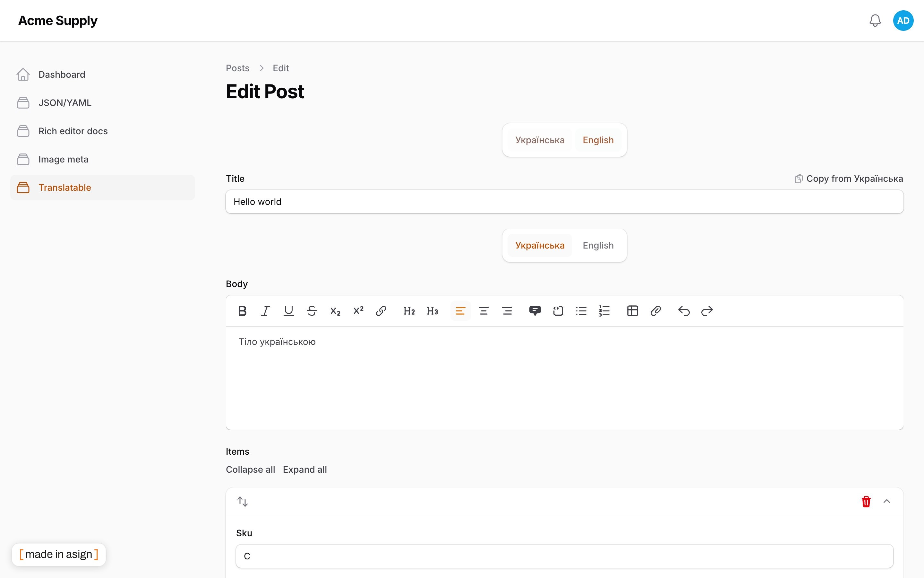Screen dimensions: 924x578
Task: Click Copy from Українська link
Action: click(849, 179)
